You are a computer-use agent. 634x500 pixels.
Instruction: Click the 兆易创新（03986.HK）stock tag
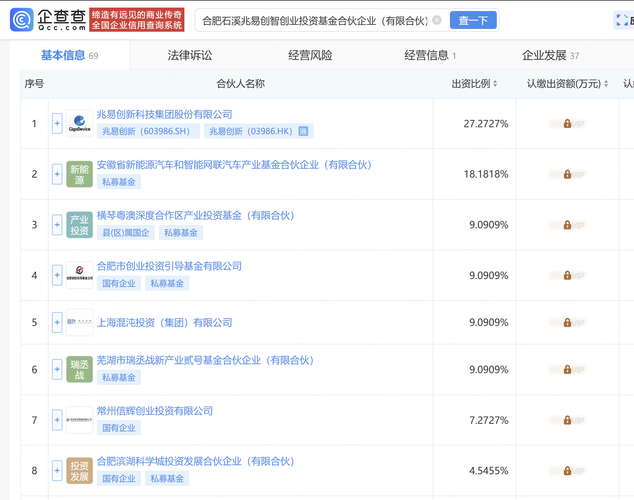tap(259, 131)
